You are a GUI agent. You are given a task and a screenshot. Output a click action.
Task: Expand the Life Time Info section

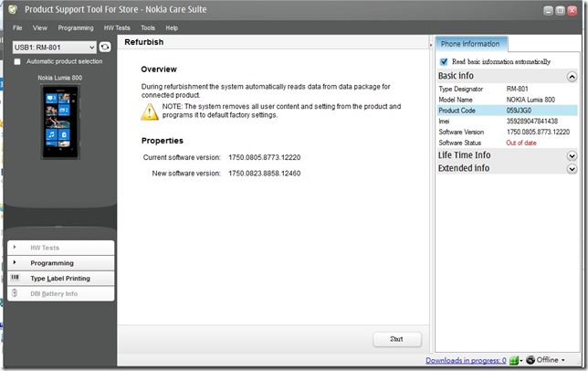(x=572, y=155)
